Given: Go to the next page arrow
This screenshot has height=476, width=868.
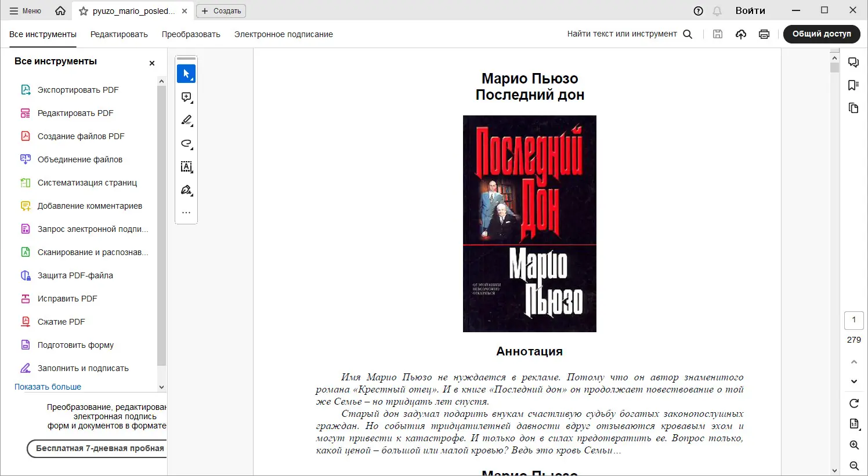Looking at the screenshot, I should pos(854,381).
